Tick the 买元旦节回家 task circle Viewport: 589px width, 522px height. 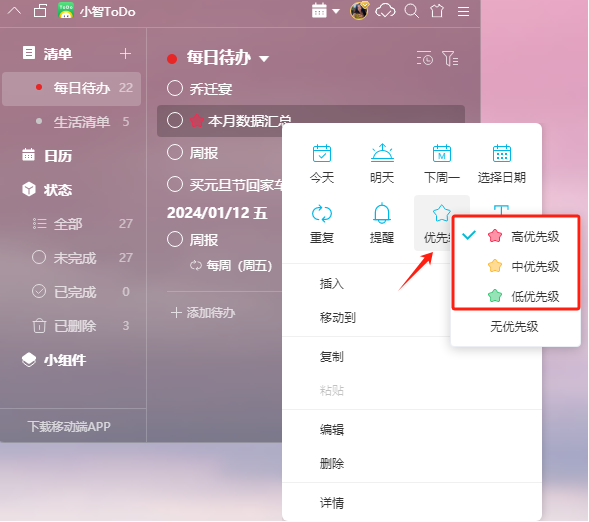coord(175,184)
